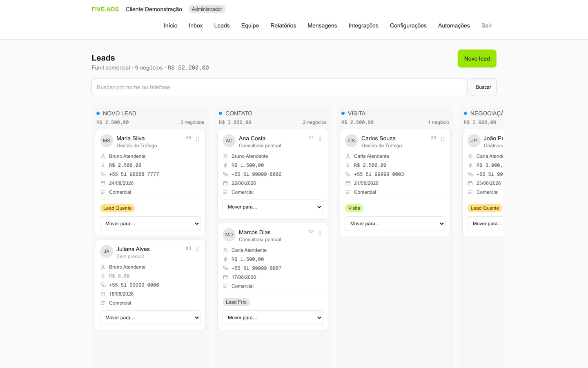Click the phone icon on Marcos Dias card
This screenshot has width=588, height=368.
pyautogui.click(x=225, y=268)
